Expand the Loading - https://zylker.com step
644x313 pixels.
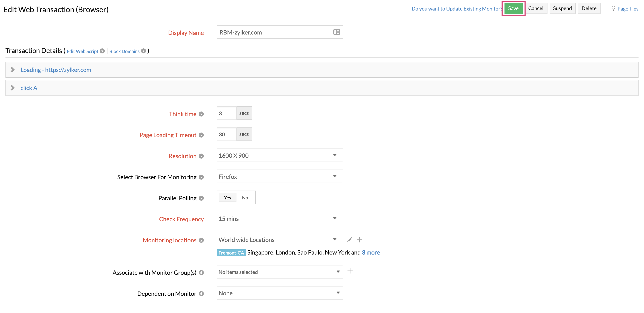[12, 70]
